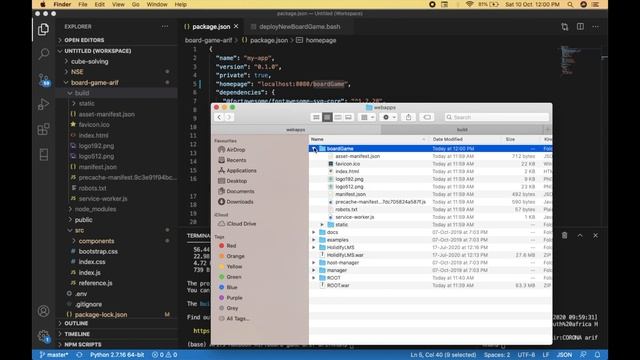The height and width of the screenshot is (360, 640).
Task: Open the Finder share button
Action: 408,117
